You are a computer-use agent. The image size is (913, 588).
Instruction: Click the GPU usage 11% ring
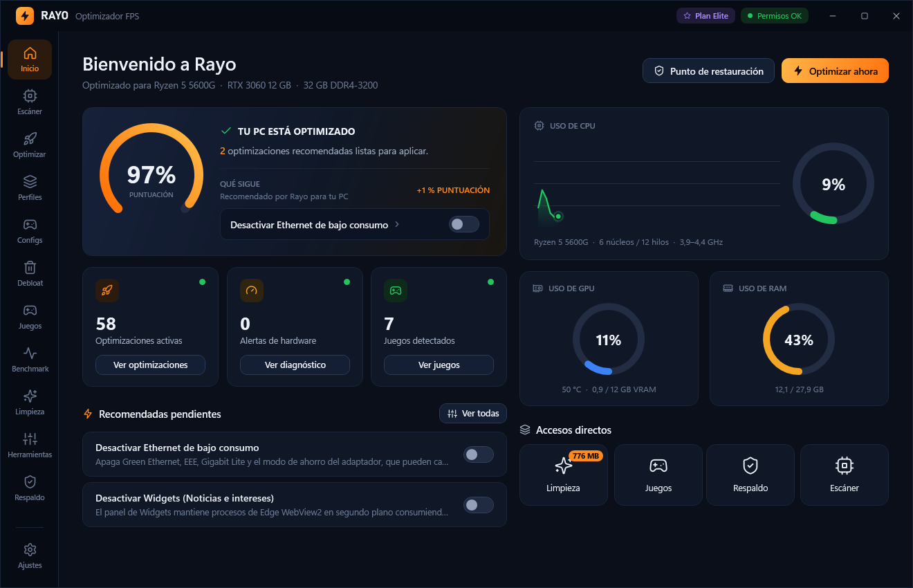pyautogui.click(x=609, y=340)
